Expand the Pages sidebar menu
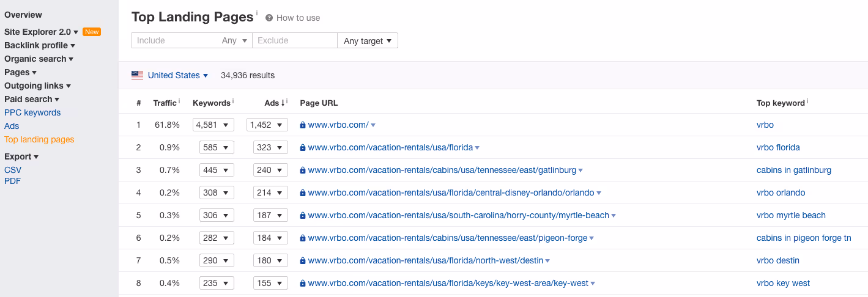The width and height of the screenshot is (868, 297). pyautogui.click(x=20, y=72)
